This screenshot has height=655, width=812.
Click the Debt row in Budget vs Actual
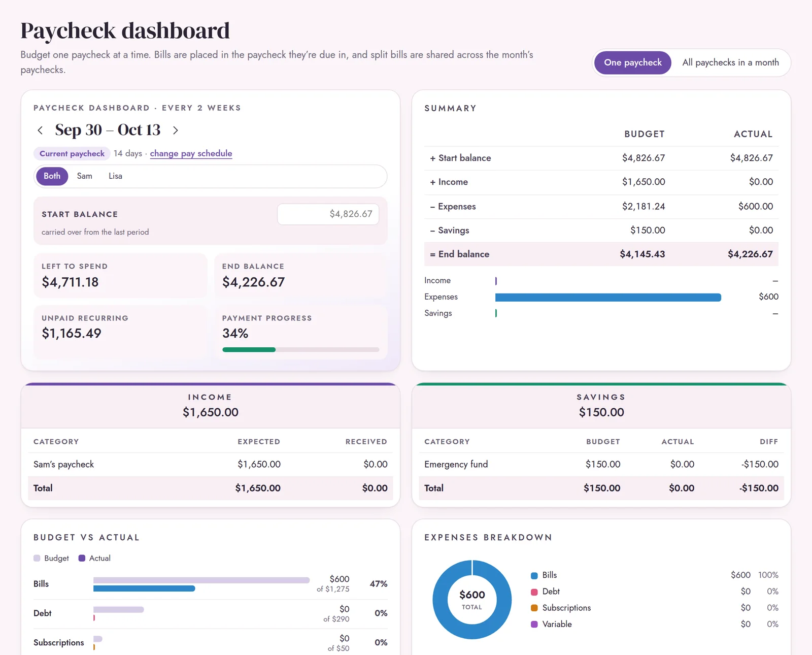pyautogui.click(x=210, y=613)
